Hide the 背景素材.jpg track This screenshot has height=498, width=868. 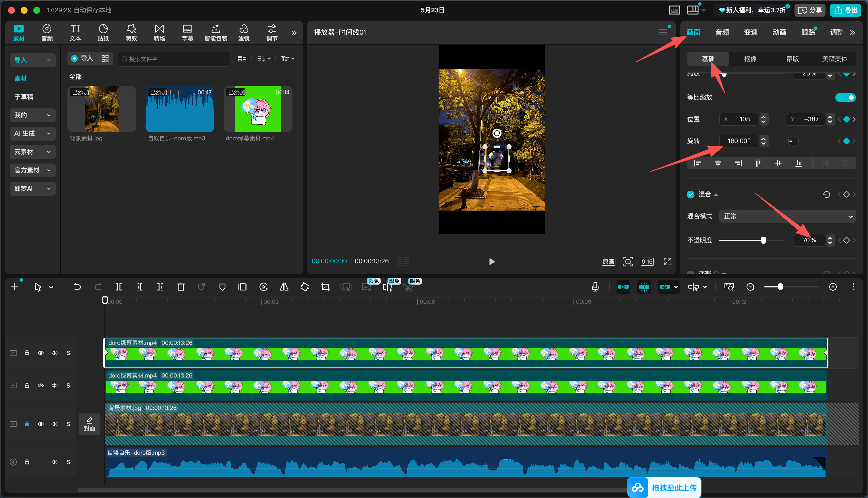(40, 424)
